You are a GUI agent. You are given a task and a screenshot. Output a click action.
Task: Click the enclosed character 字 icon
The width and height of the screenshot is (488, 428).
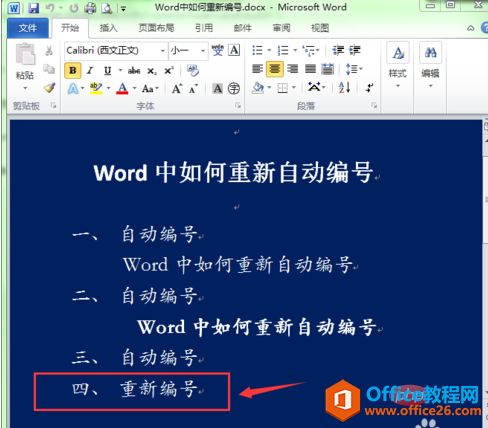(234, 88)
